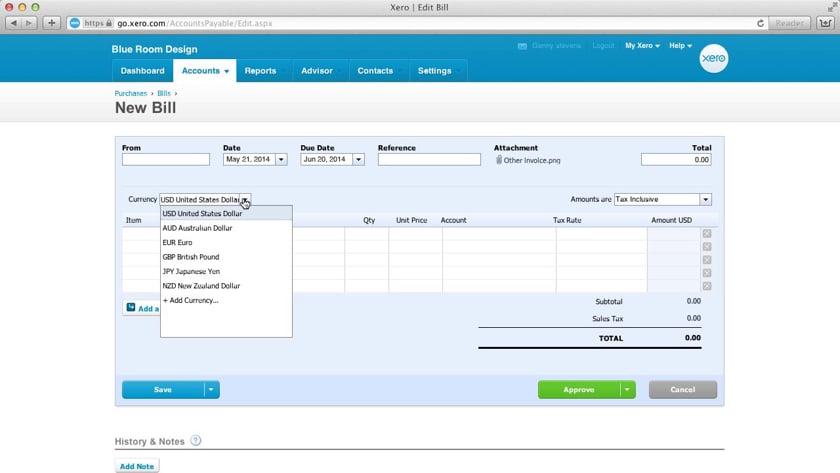Viewport: 840px width, 473px height.
Task: Click the Add a new line icon
Action: [131, 307]
